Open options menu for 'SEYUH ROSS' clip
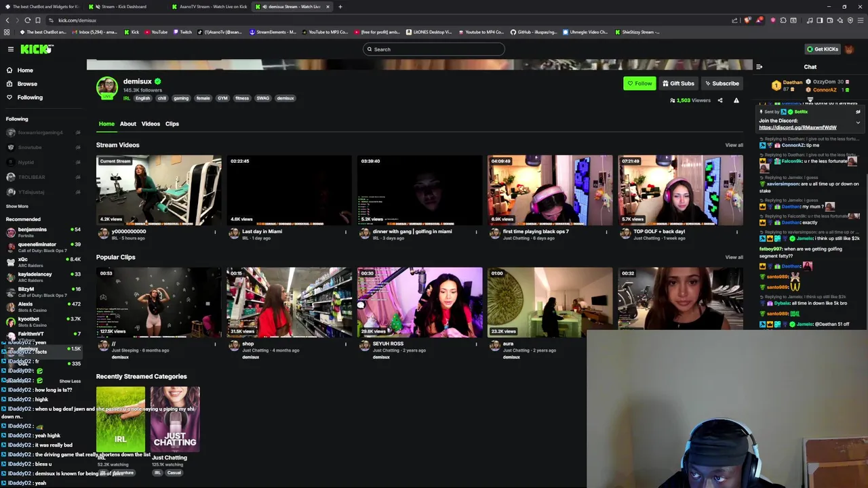Screen dimensions: 868x488 476,344
